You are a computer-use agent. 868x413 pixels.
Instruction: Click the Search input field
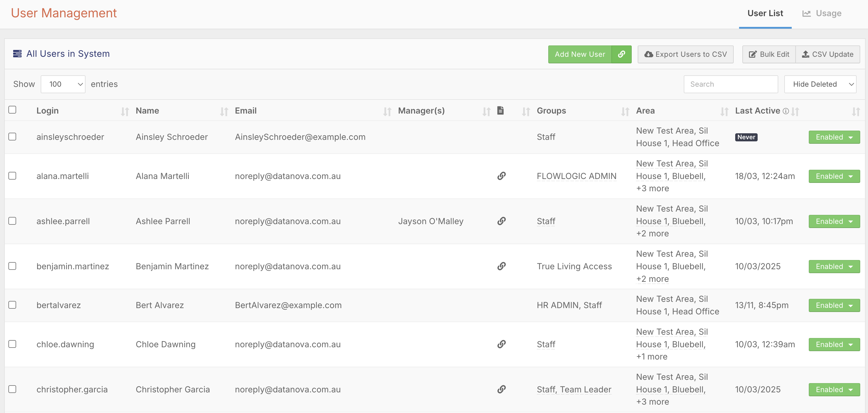coord(730,84)
